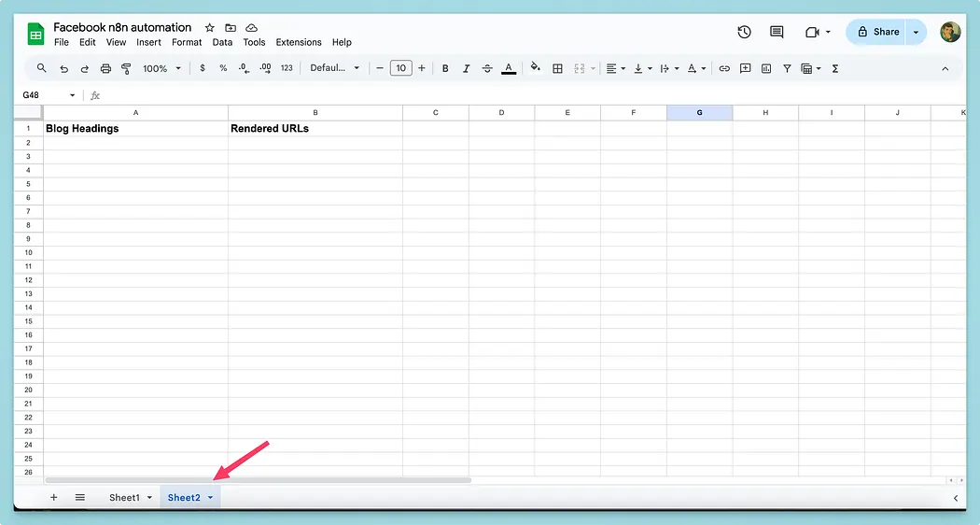Open the View menu
The width and height of the screenshot is (980, 525).
117,43
